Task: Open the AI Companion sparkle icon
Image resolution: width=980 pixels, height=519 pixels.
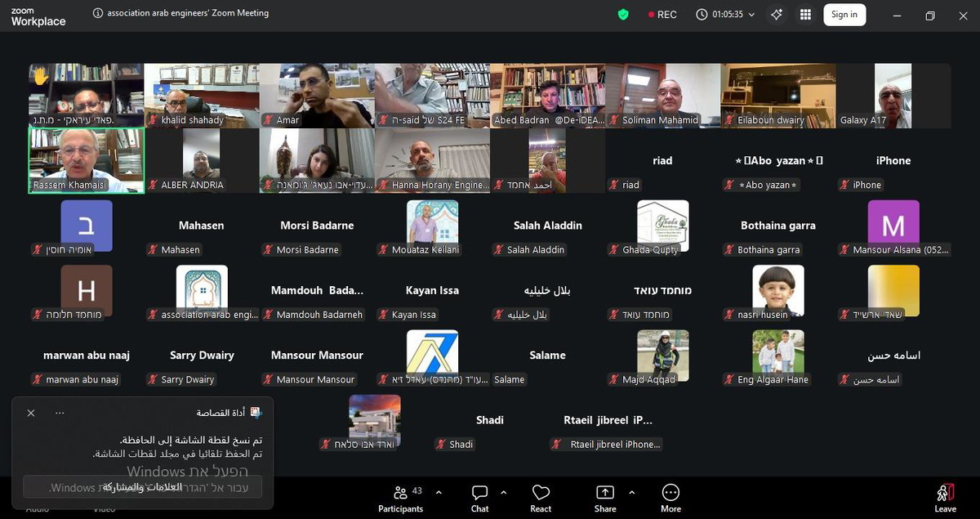Action: pos(777,15)
